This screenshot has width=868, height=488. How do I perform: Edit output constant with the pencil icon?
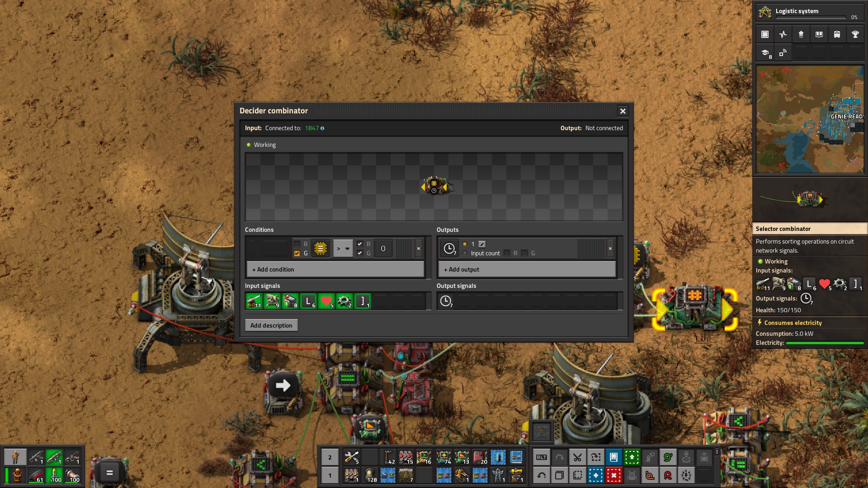[x=482, y=244]
